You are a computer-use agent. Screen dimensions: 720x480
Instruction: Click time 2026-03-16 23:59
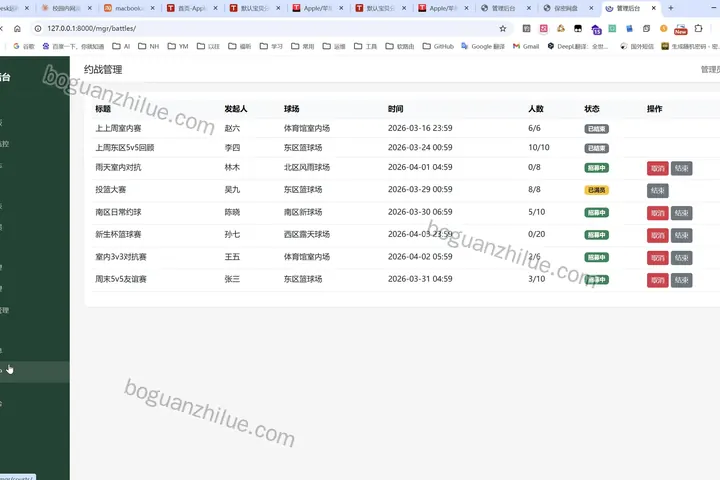(x=420, y=128)
